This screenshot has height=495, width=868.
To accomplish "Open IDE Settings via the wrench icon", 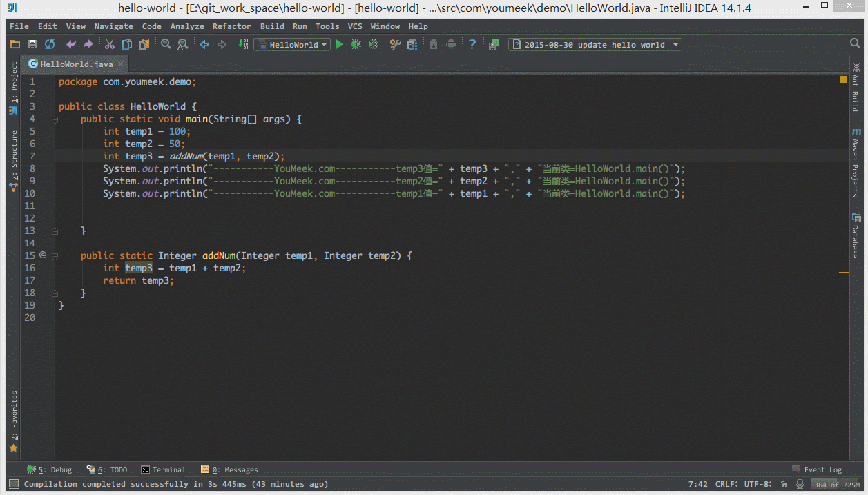I will pos(395,43).
